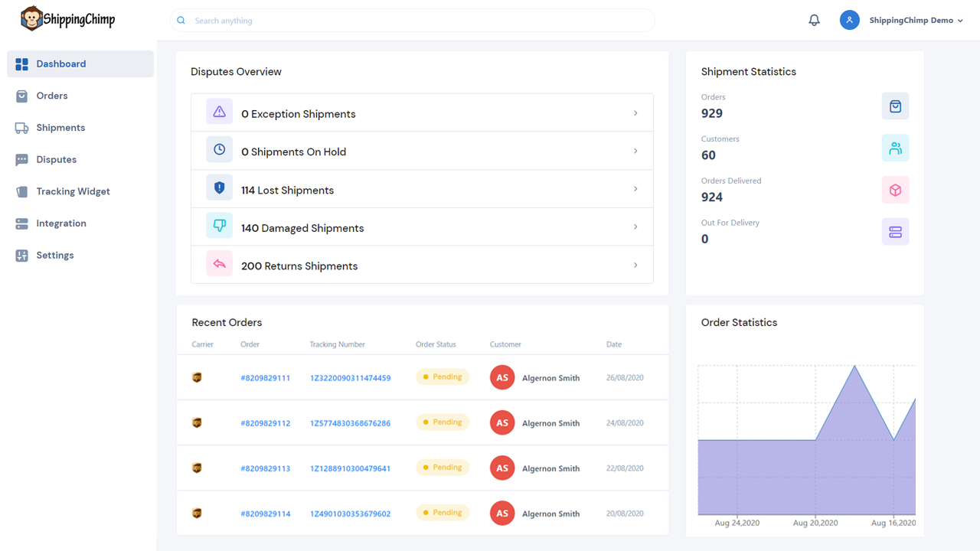Click the 114 Lost Shipments text
Image resolution: width=980 pixels, height=551 pixels.
pyautogui.click(x=287, y=191)
